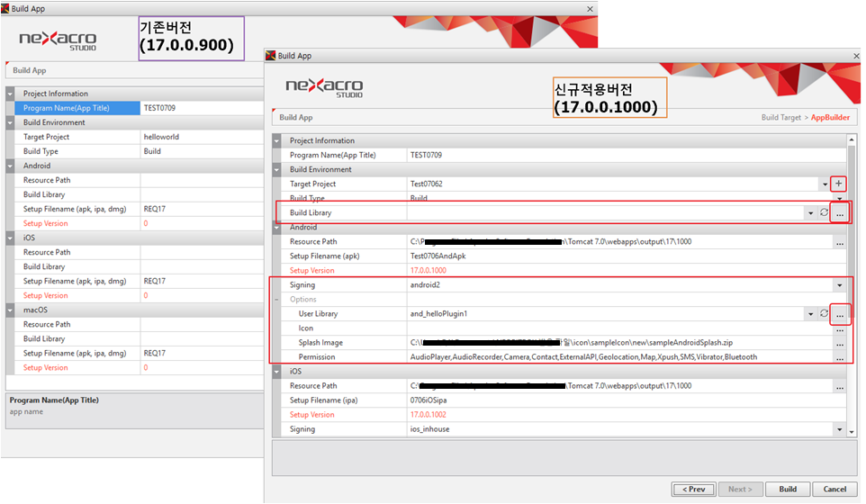Browse for a Build Library file
This screenshot has width=866, height=504.
839,212
